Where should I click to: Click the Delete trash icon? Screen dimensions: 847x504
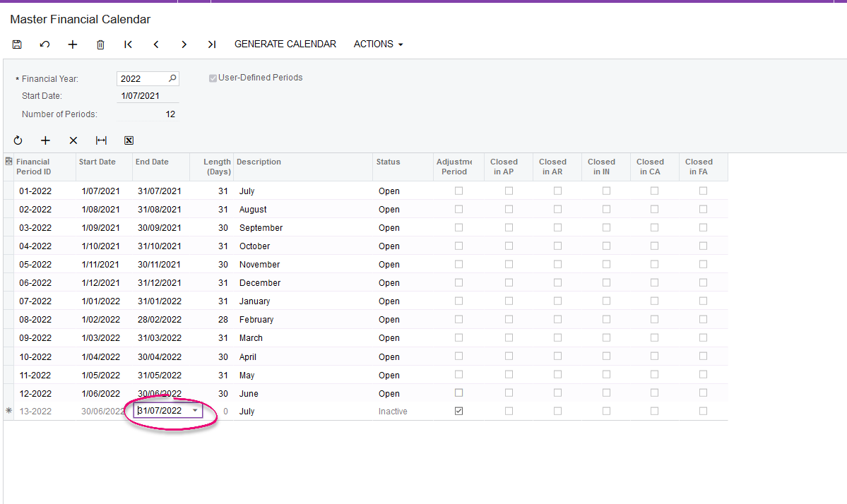(100, 44)
